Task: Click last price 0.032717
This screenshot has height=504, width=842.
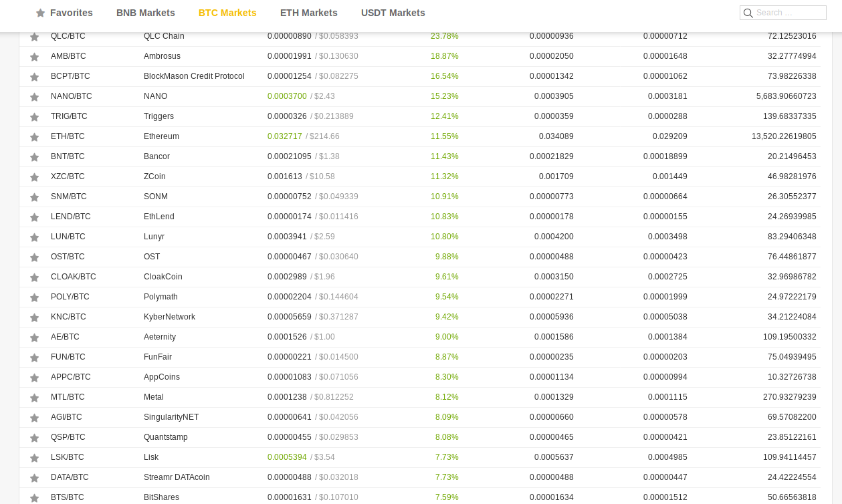Action: point(285,136)
